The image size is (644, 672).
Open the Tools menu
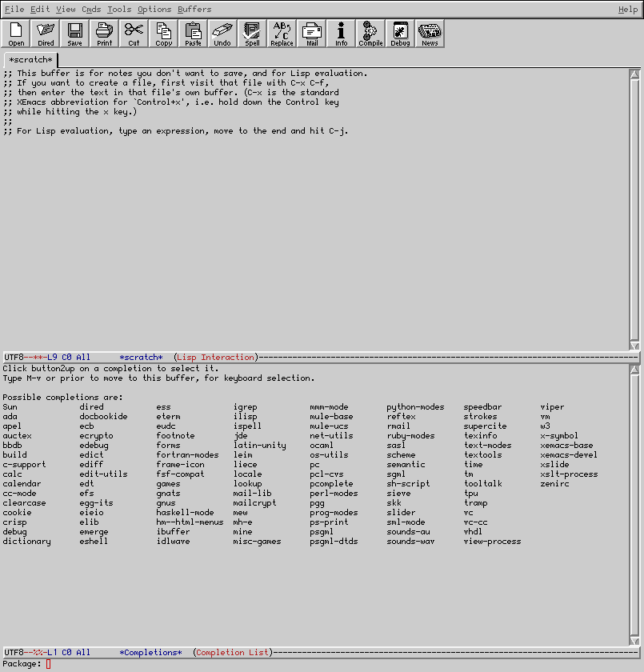(119, 9)
